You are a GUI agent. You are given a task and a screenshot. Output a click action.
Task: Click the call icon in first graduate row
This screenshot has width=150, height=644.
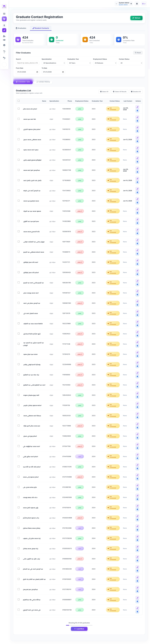(137, 107)
